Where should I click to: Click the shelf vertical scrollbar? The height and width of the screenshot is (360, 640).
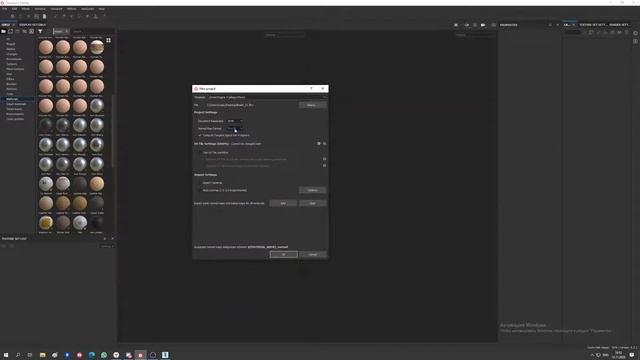[x=113, y=131]
